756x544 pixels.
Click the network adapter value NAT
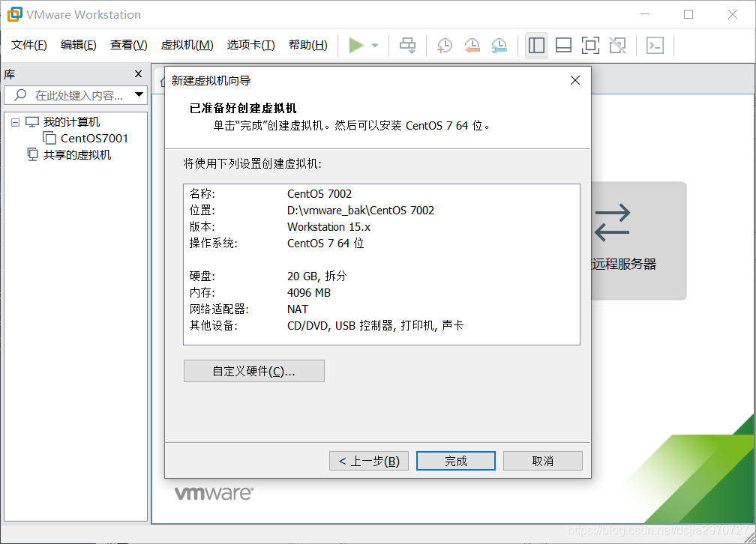tap(298, 309)
